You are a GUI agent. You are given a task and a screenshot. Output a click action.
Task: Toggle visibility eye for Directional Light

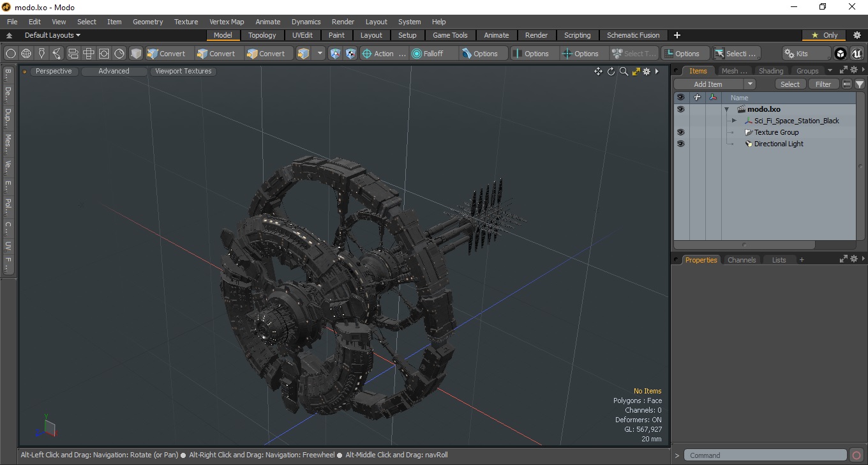(680, 144)
